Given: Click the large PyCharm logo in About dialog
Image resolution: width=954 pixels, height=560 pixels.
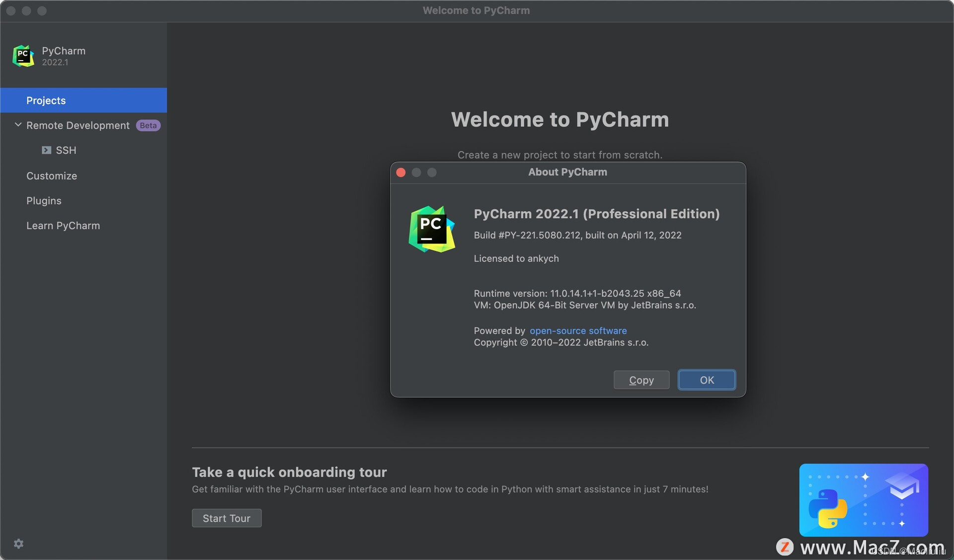Looking at the screenshot, I should (x=431, y=229).
